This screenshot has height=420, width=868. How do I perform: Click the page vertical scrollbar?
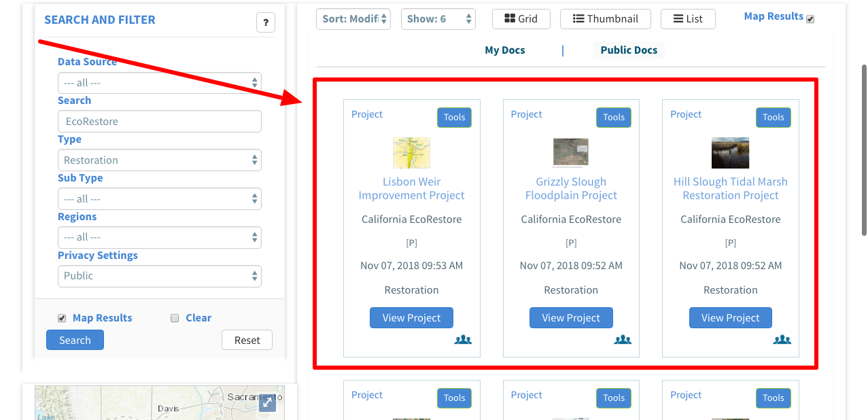(864, 150)
